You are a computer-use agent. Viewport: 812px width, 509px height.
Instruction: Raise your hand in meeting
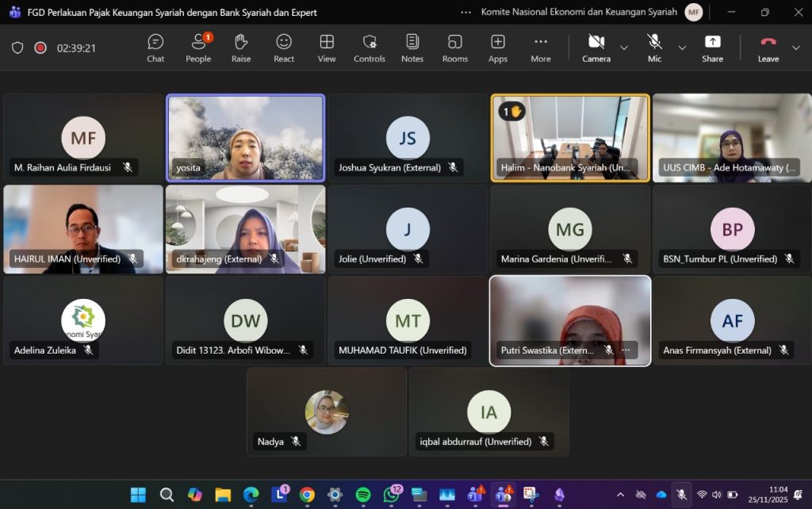point(241,48)
